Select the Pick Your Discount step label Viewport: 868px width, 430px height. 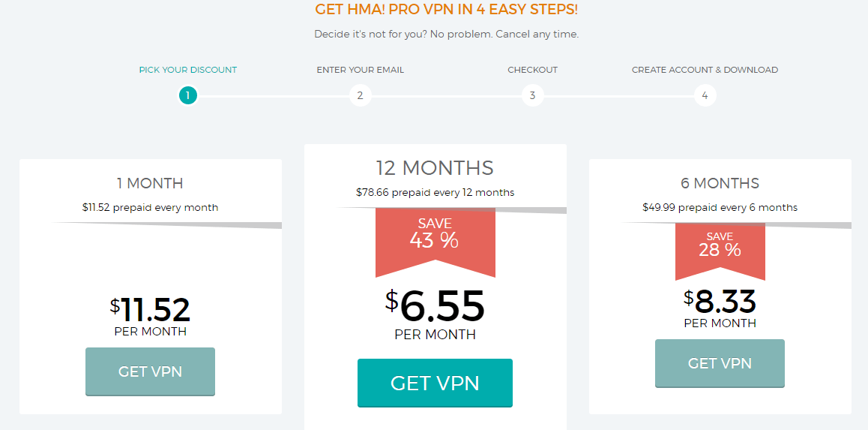(x=187, y=70)
